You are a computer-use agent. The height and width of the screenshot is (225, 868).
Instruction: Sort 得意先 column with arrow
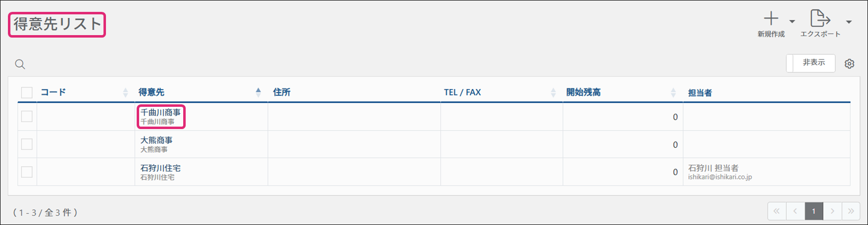(258, 92)
